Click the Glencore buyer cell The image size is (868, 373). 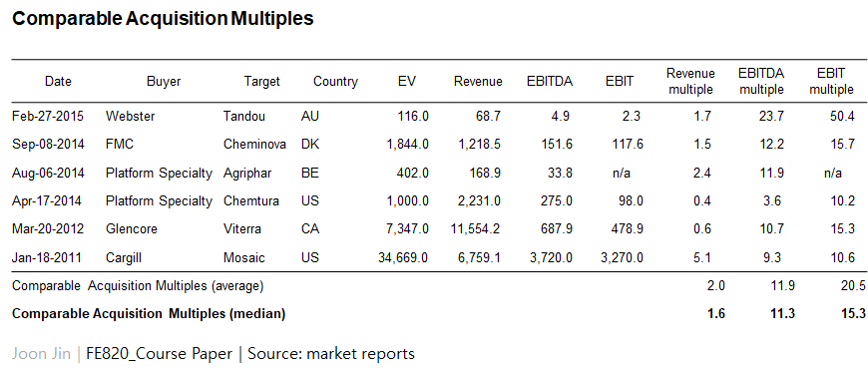point(131,229)
